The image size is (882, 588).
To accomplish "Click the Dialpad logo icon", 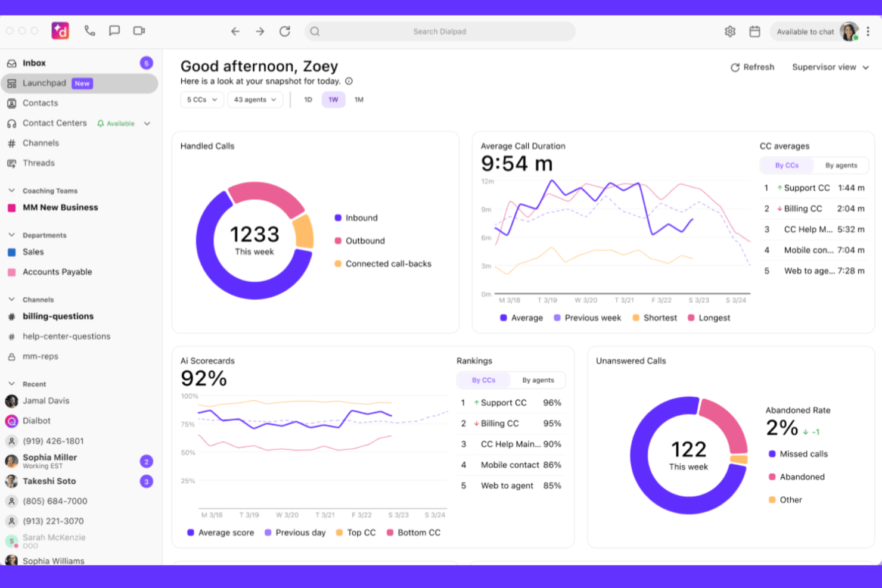I will coord(61,30).
